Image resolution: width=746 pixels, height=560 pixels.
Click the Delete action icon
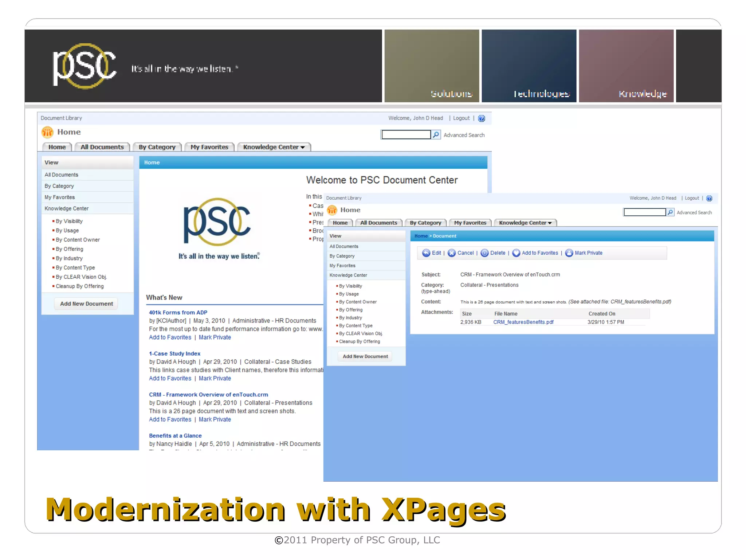tap(484, 253)
